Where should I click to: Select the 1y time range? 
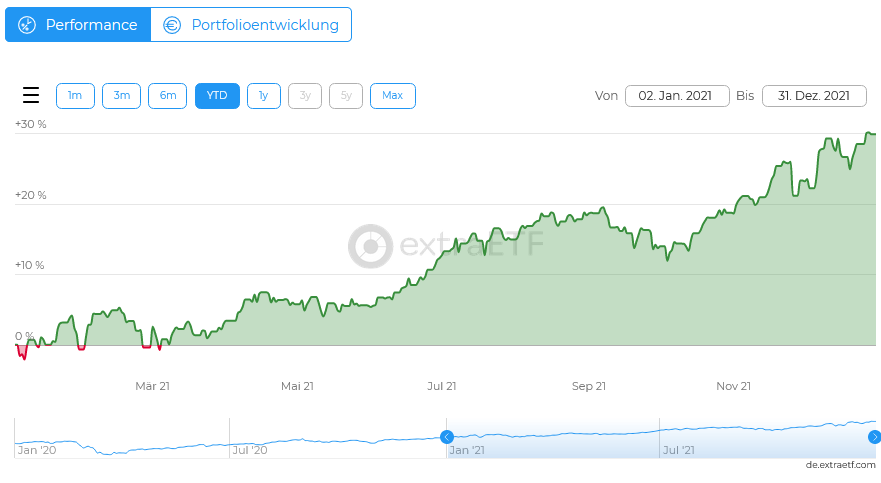pyautogui.click(x=263, y=96)
